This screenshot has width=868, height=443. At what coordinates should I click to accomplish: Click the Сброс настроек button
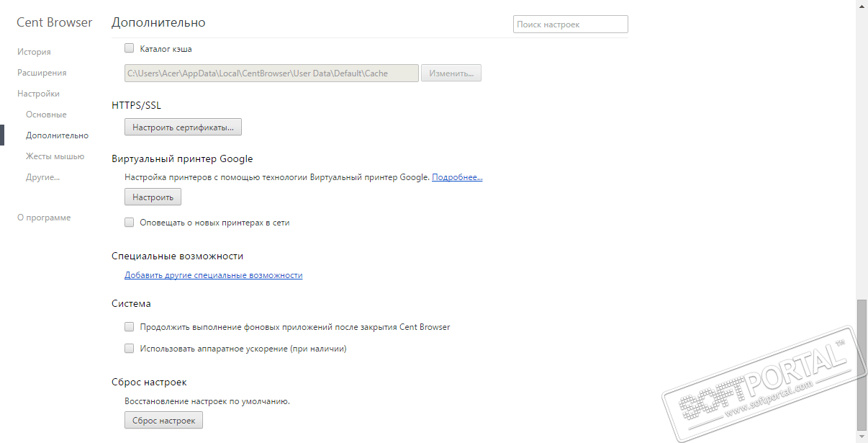click(x=163, y=421)
